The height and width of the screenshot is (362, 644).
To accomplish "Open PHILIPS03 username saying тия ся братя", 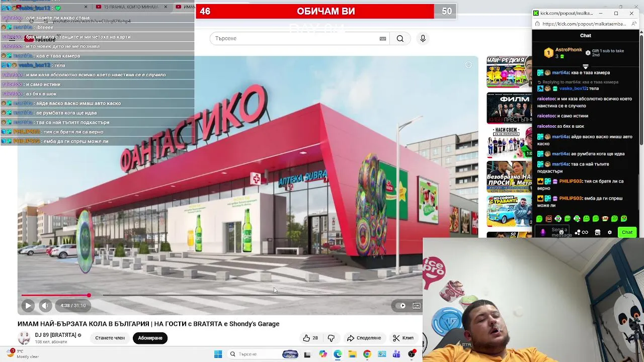I will [571, 182].
